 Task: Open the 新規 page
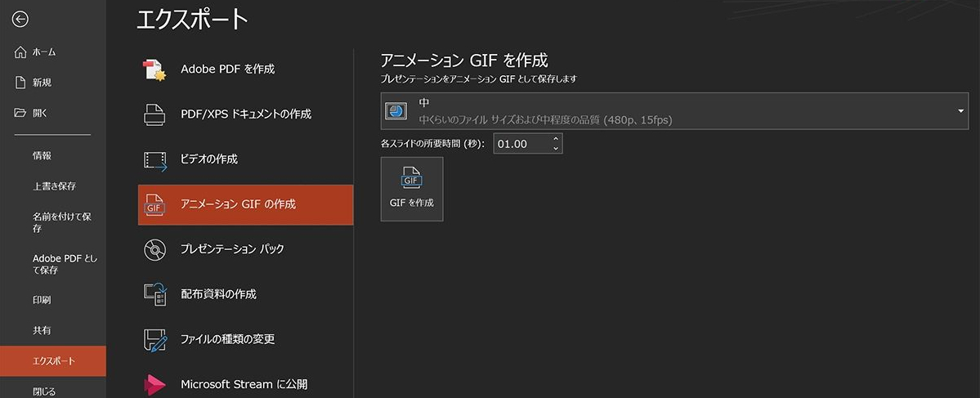click(x=53, y=83)
